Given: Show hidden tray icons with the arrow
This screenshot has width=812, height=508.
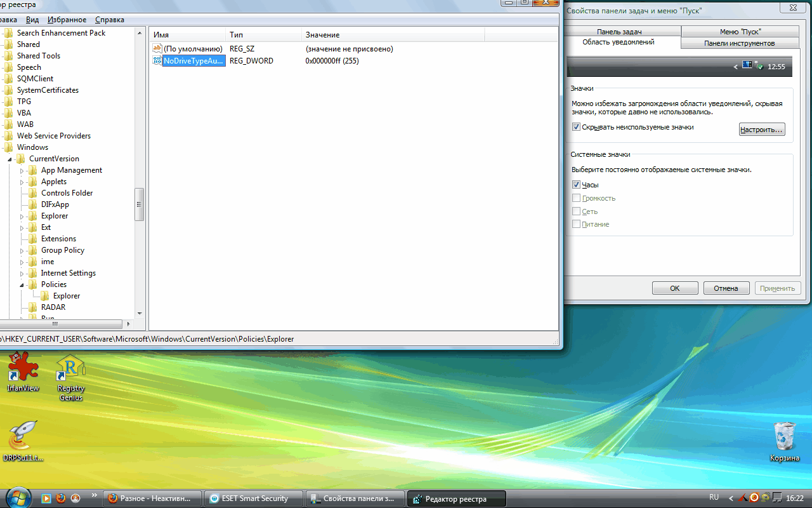Looking at the screenshot, I should pyautogui.click(x=730, y=498).
